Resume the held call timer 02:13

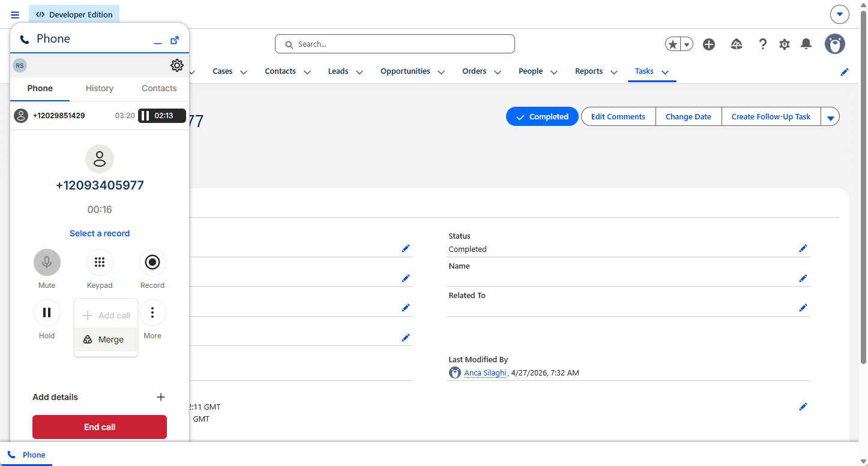pyautogui.click(x=162, y=116)
